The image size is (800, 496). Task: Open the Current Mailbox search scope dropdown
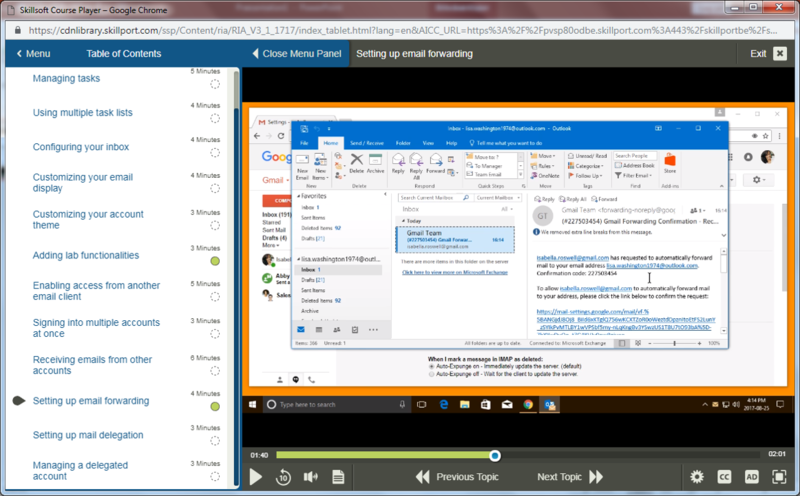pyautogui.click(x=498, y=197)
